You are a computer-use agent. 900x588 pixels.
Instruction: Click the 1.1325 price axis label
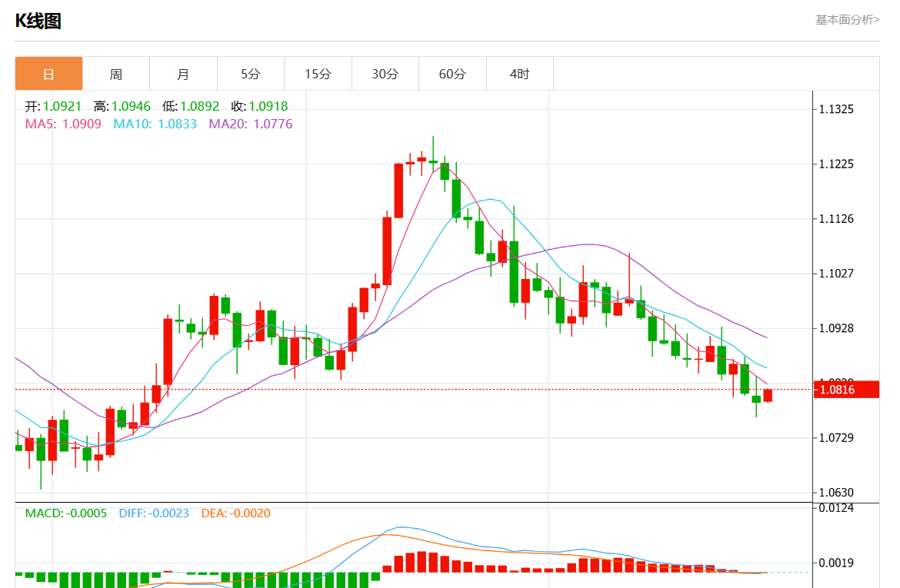(836, 109)
